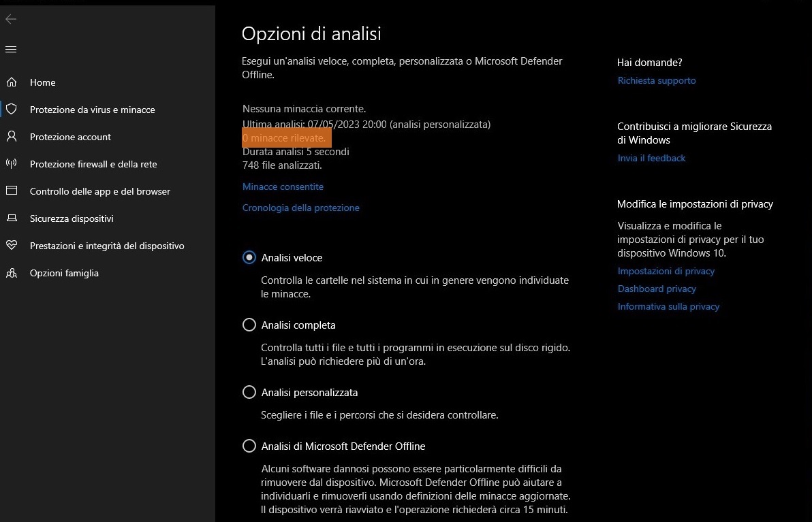Image resolution: width=812 pixels, height=522 pixels.
Task: Choose the Analisi personalizzata radio button
Action: (249, 393)
